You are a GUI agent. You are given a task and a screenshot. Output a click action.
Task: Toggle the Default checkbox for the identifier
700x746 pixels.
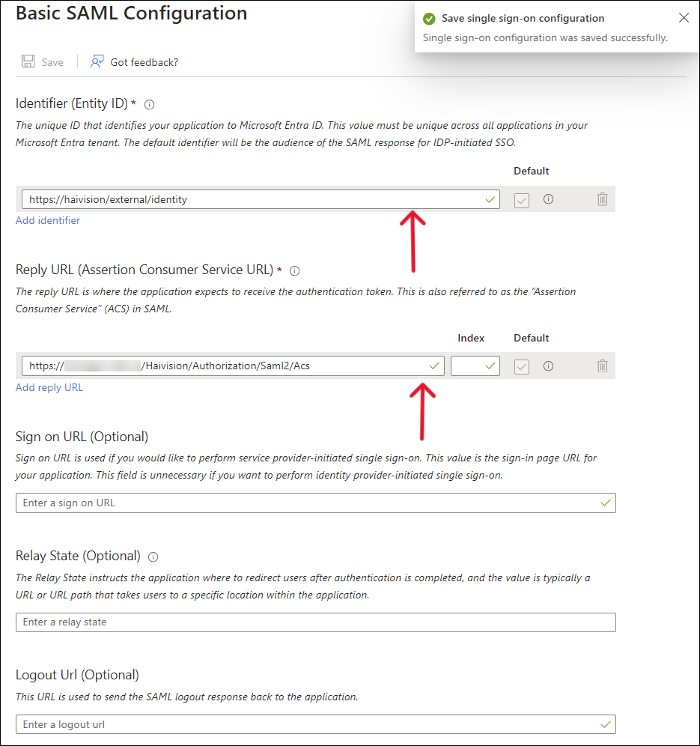tap(521, 198)
